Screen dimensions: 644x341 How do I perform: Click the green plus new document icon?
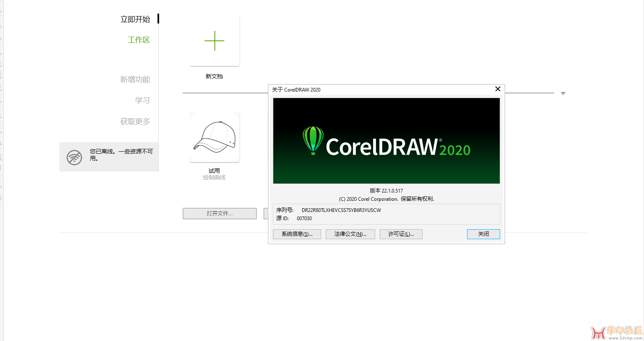(214, 41)
